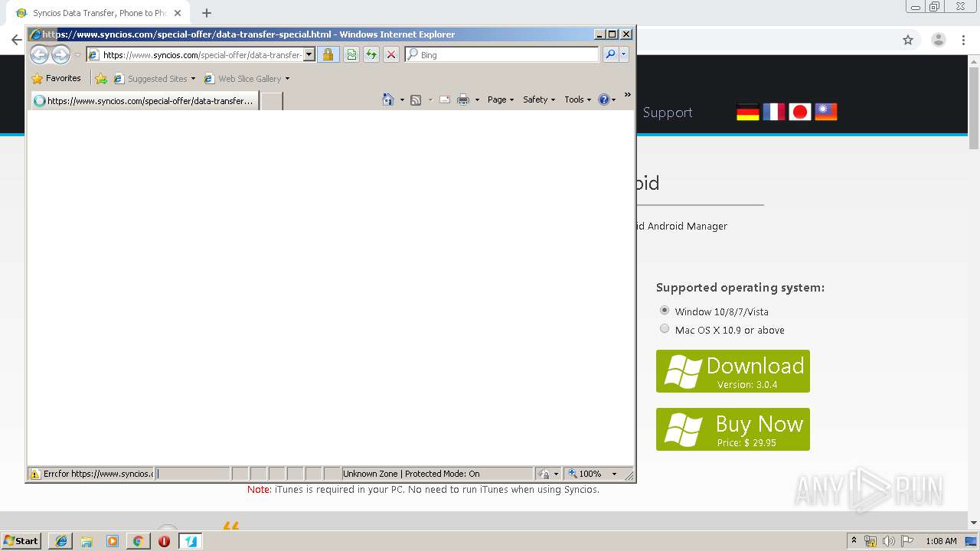Open a new IE tab
Screen dimensions: 980x551
272,101
